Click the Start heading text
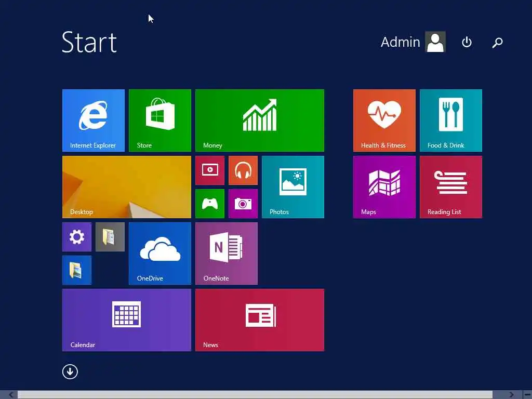 coord(89,42)
